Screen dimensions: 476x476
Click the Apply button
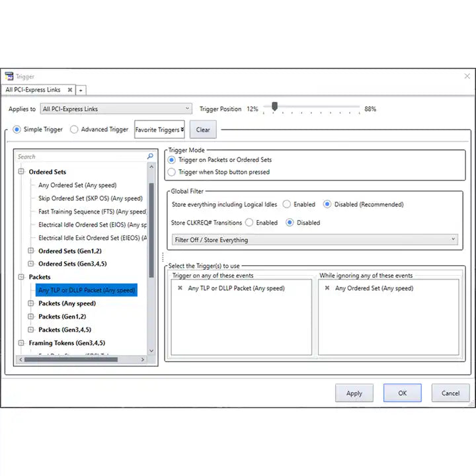pyautogui.click(x=354, y=393)
